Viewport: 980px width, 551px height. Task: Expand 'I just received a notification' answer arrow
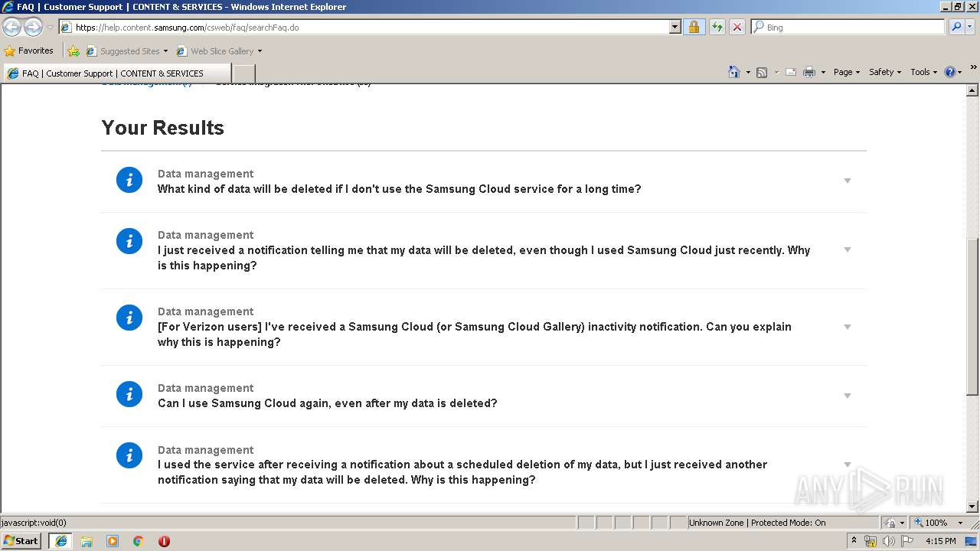848,250
